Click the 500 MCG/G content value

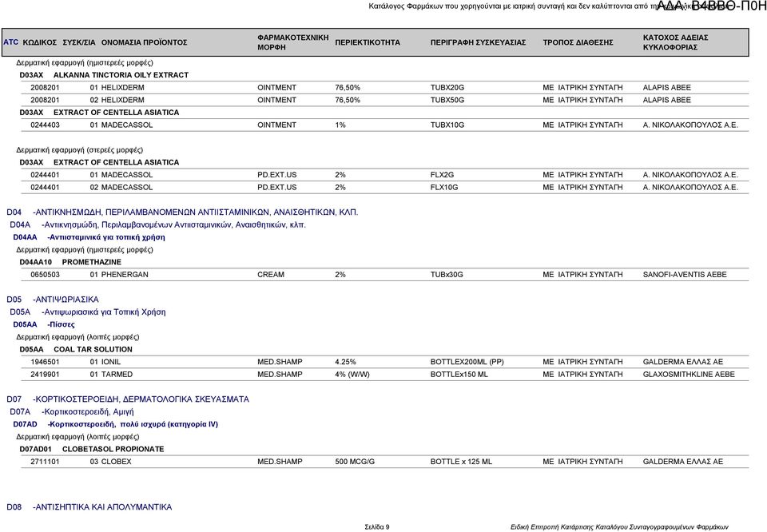pos(355,462)
